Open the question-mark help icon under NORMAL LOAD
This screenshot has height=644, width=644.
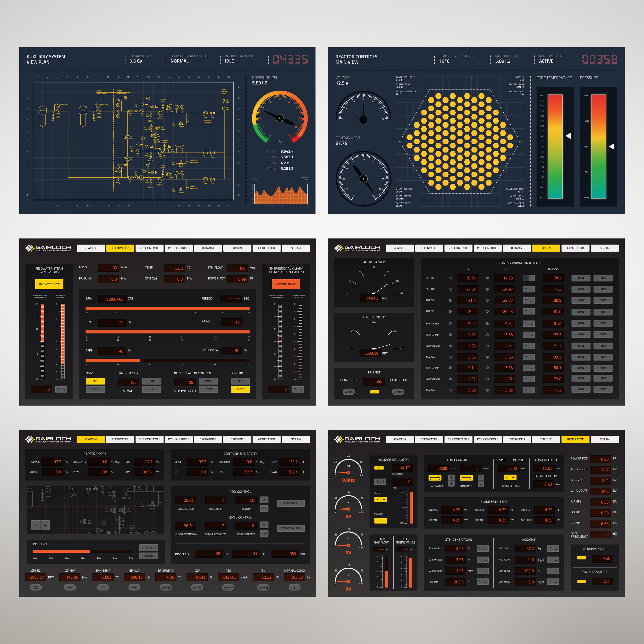click(x=294, y=587)
